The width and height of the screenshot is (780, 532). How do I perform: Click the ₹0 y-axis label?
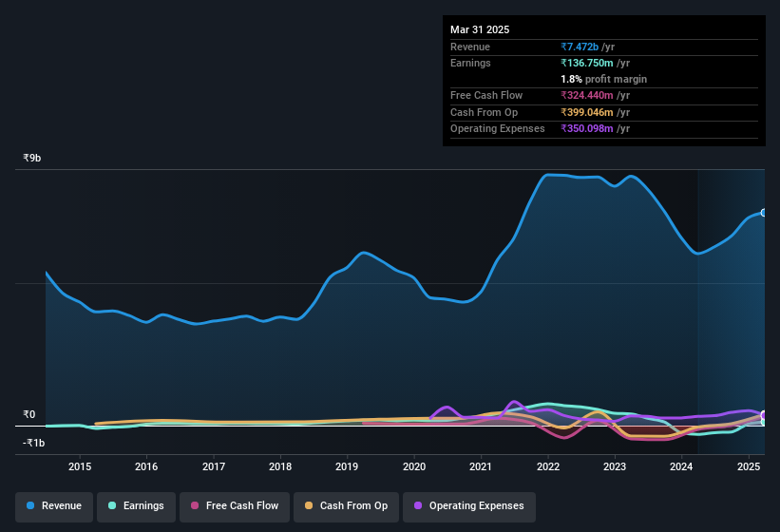tap(29, 414)
